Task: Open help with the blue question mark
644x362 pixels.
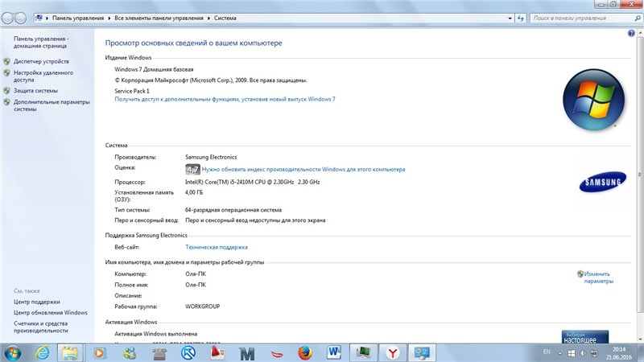Action: [631, 33]
